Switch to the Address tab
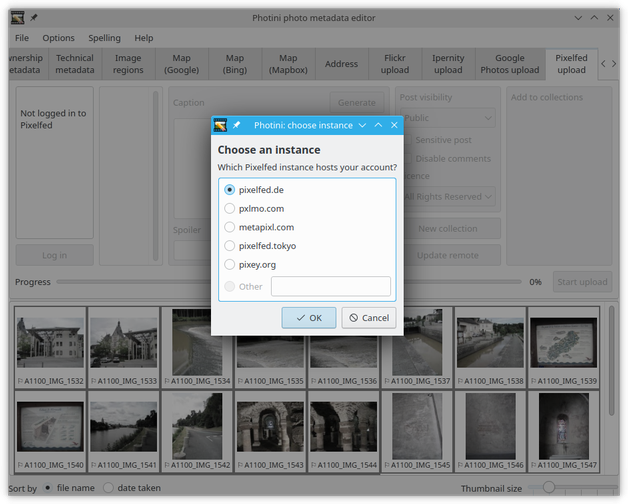 click(342, 64)
